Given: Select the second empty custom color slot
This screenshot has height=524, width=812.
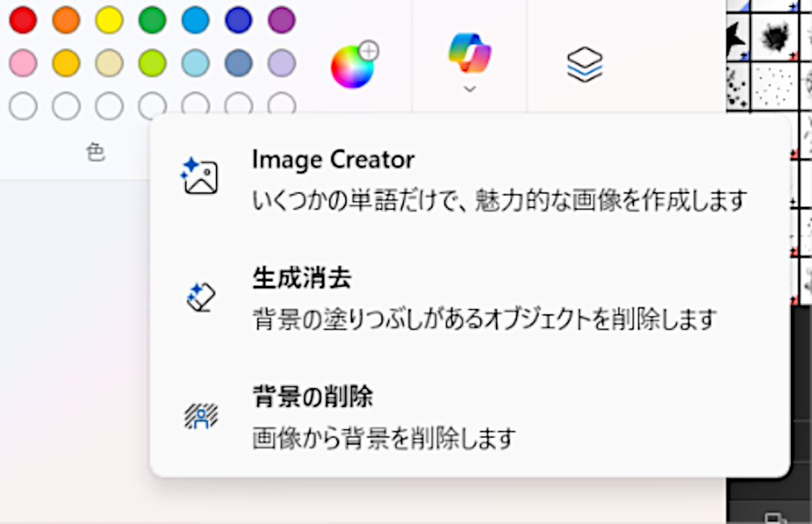Looking at the screenshot, I should pyautogui.click(x=66, y=106).
